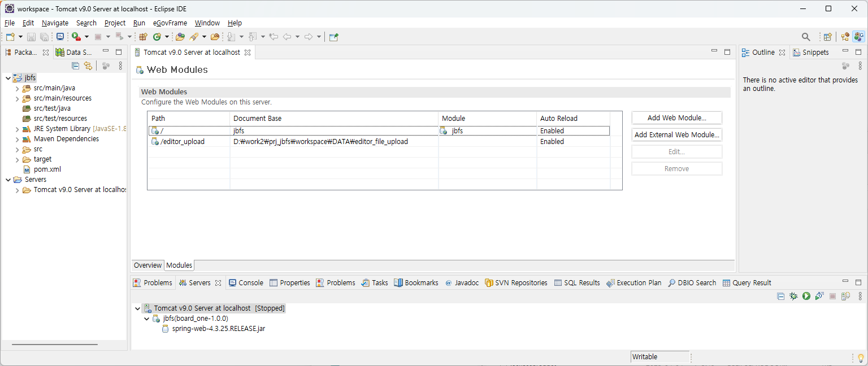Click the Save All toolbar icon
Screen dimensions: 868x366
coord(44,37)
